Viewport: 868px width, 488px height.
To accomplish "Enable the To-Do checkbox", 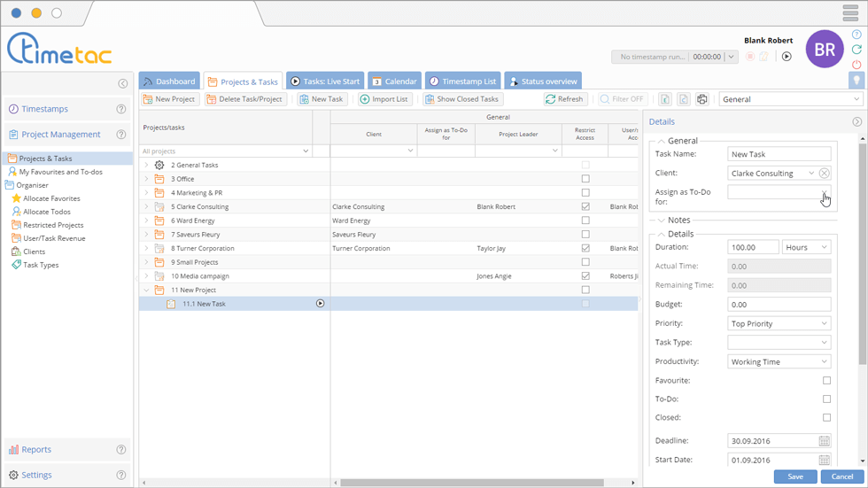I will [826, 399].
